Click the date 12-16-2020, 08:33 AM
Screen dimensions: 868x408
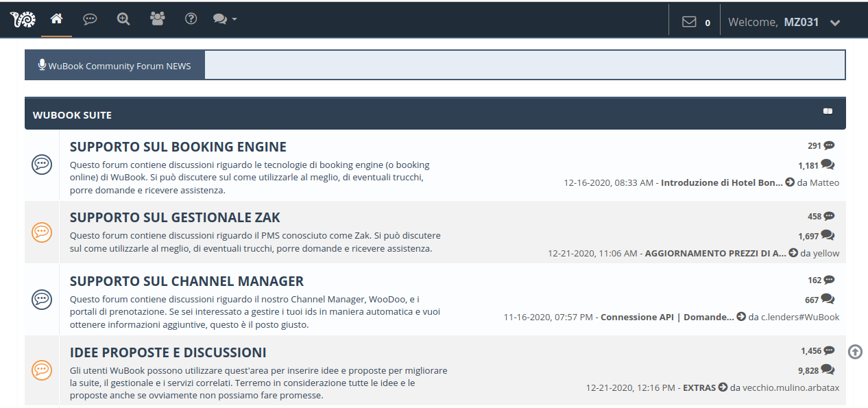[608, 182]
